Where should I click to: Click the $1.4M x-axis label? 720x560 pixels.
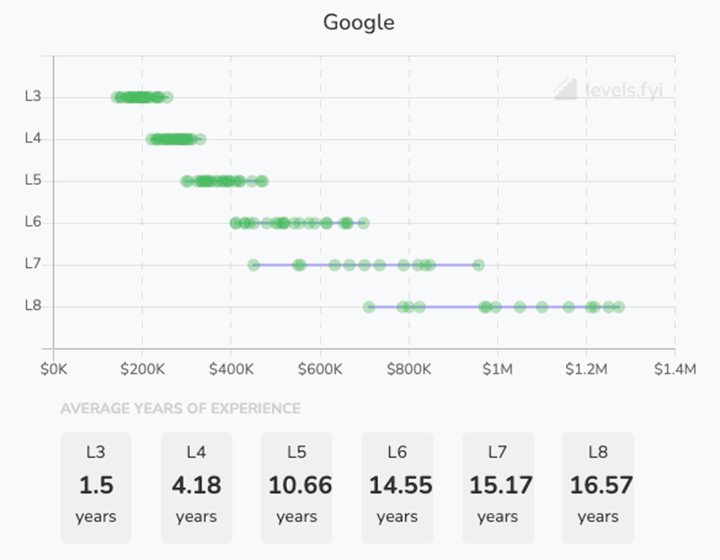[x=675, y=369]
